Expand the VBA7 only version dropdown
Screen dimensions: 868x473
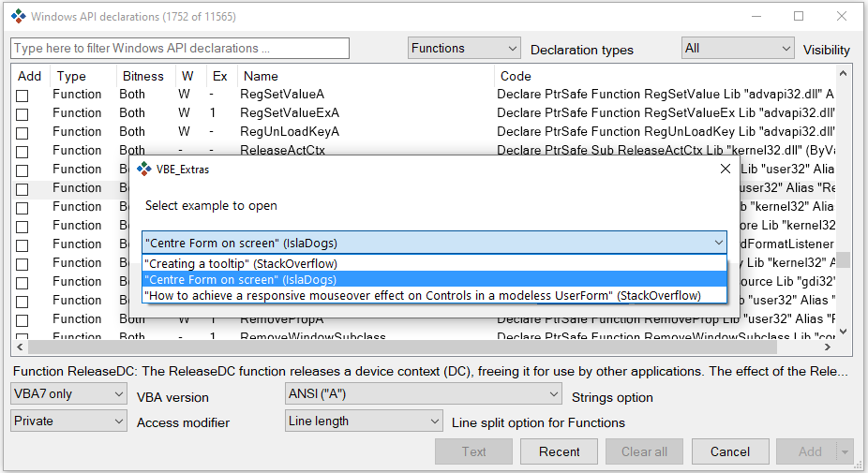click(x=68, y=394)
